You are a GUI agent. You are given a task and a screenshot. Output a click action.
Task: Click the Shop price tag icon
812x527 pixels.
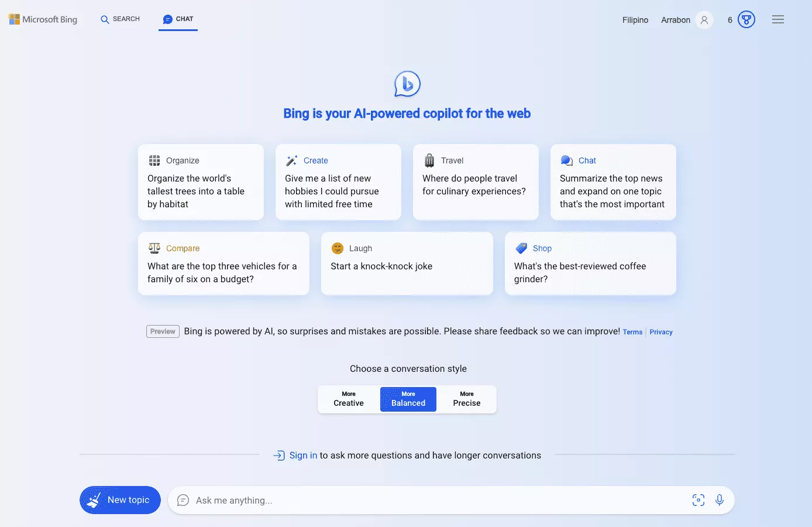521,248
